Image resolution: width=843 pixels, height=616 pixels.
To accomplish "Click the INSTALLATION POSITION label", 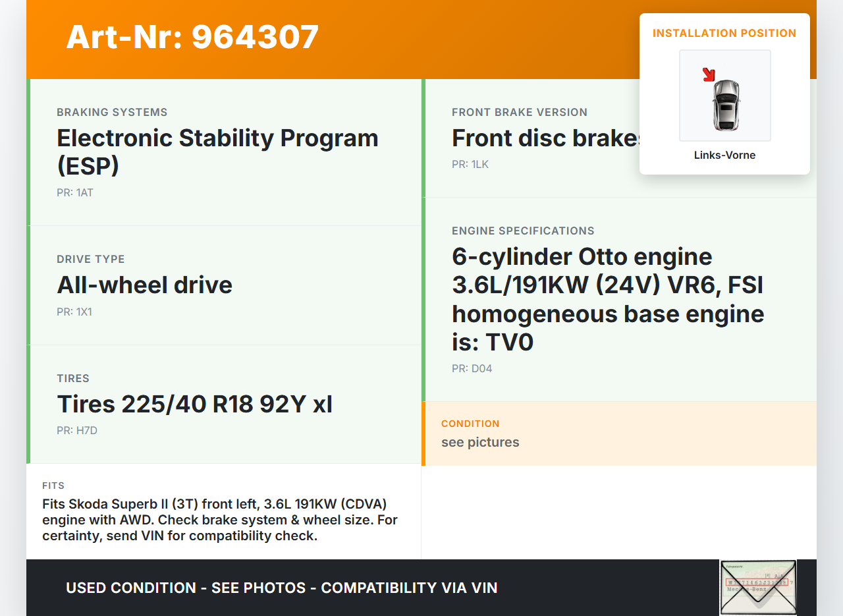I will [x=724, y=33].
